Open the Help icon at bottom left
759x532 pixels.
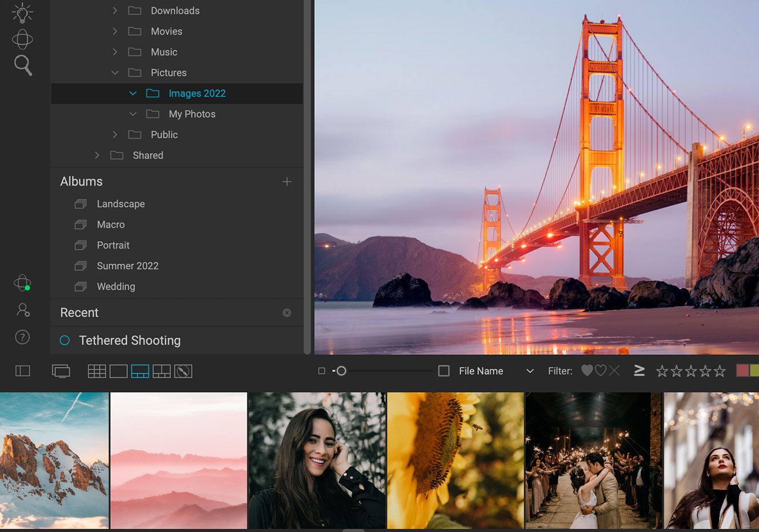click(22, 337)
